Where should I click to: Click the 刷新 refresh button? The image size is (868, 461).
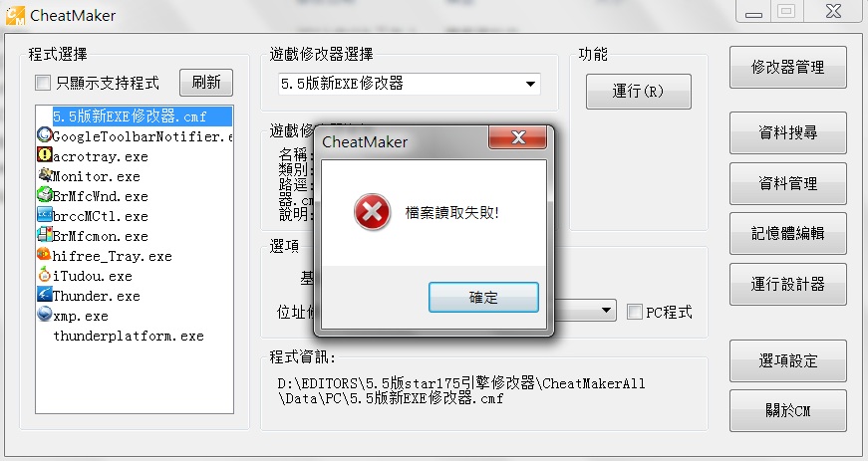[206, 83]
